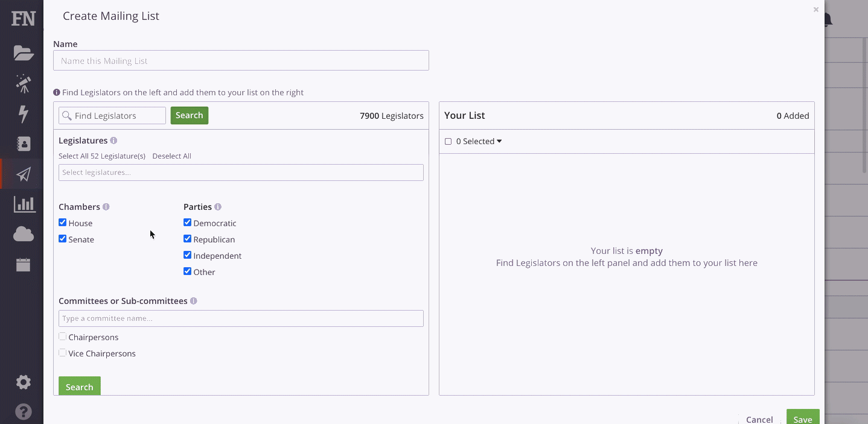Open the paper plane mailing icon
The image size is (868, 424).
click(x=24, y=174)
